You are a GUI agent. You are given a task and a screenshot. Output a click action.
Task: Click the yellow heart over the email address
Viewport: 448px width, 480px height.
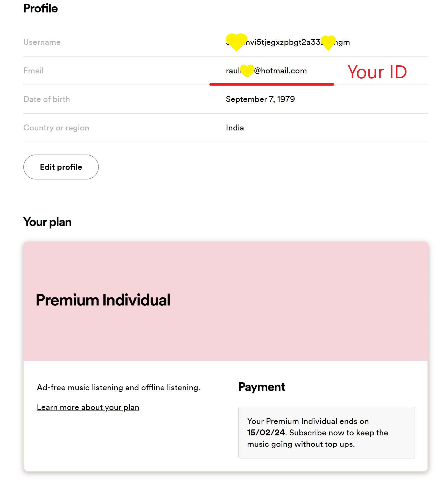pyautogui.click(x=247, y=71)
